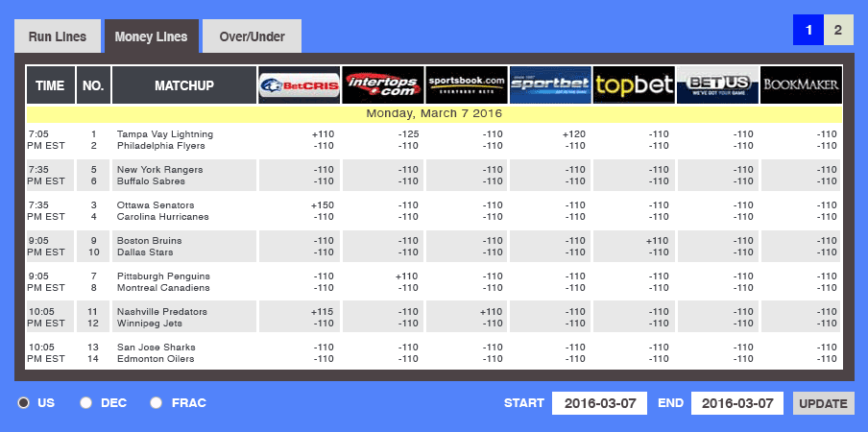Click the MATCHUP column header
This screenshot has height=432, width=868.
184,85
